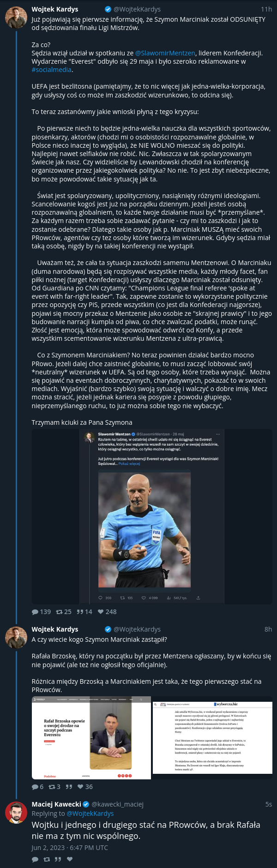Reply to the second tweet with 6 replies
This screenshot has width=277, height=868.
tap(37, 787)
